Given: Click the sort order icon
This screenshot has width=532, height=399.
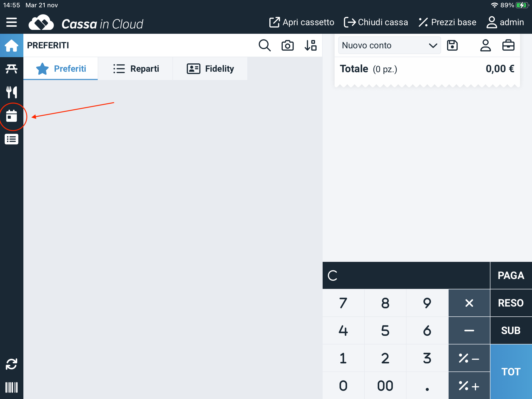Looking at the screenshot, I should click(x=310, y=45).
